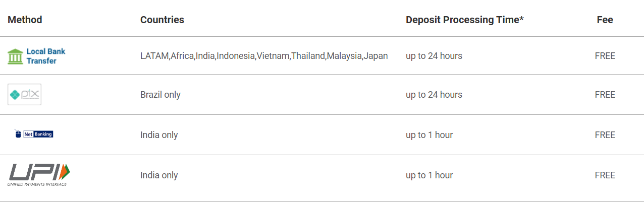The height and width of the screenshot is (202, 644).
Task: Click the Fee column header
Action: (x=605, y=20)
